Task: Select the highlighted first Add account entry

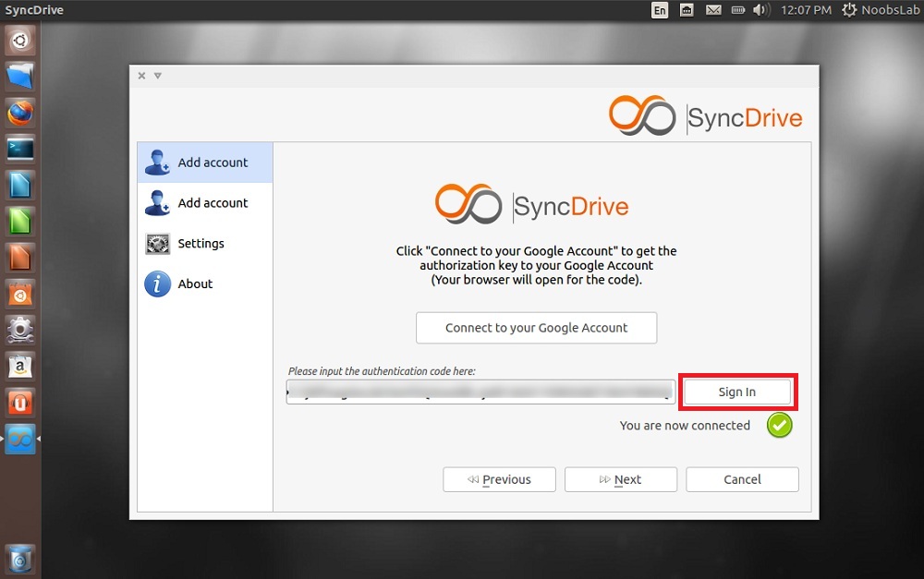Action: (205, 163)
